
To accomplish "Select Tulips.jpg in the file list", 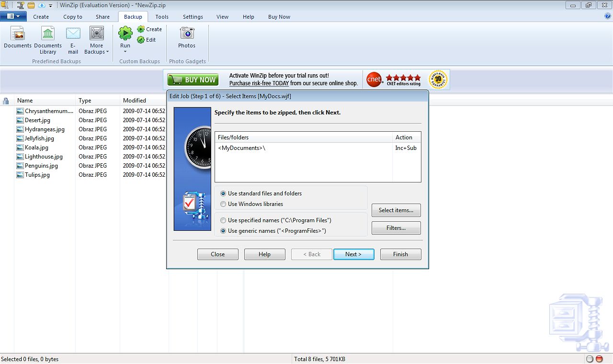I will 37,175.
